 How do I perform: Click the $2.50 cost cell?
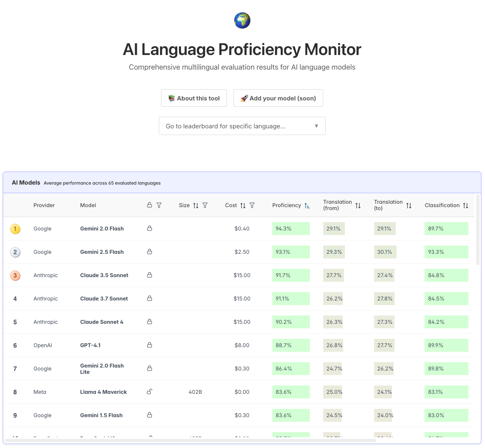(242, 252)
